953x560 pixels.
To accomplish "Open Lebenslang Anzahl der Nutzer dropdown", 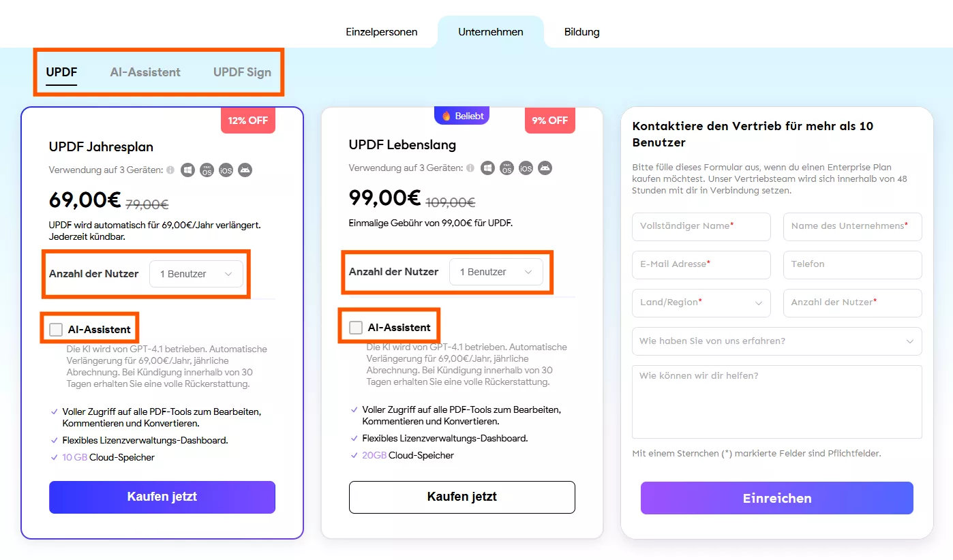I will pos(496,272).
